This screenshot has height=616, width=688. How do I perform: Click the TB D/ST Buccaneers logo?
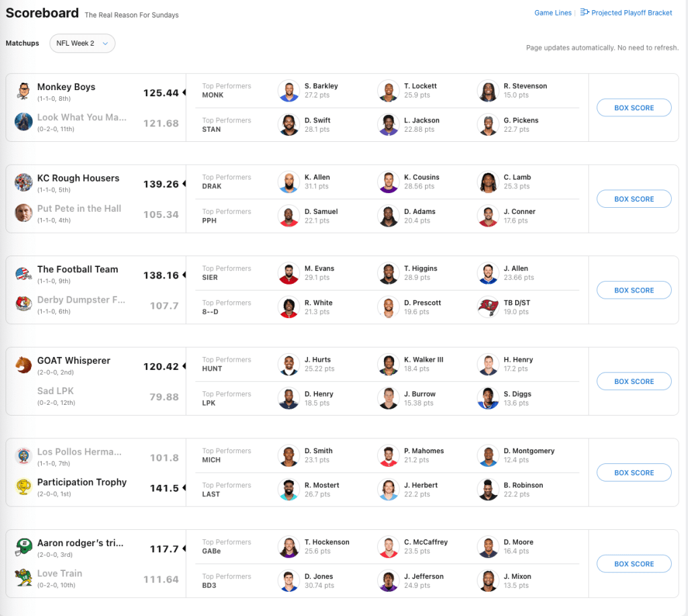tap(488, 307)
